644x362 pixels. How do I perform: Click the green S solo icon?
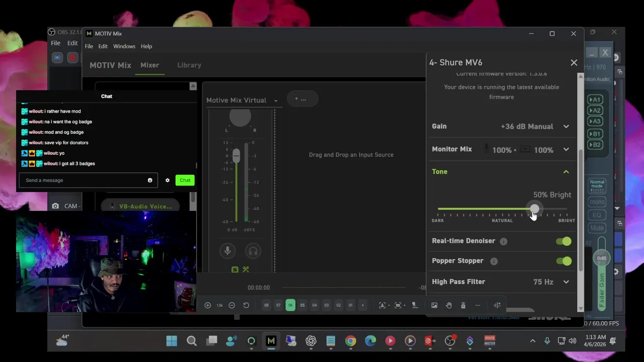[x=235, y=270]
